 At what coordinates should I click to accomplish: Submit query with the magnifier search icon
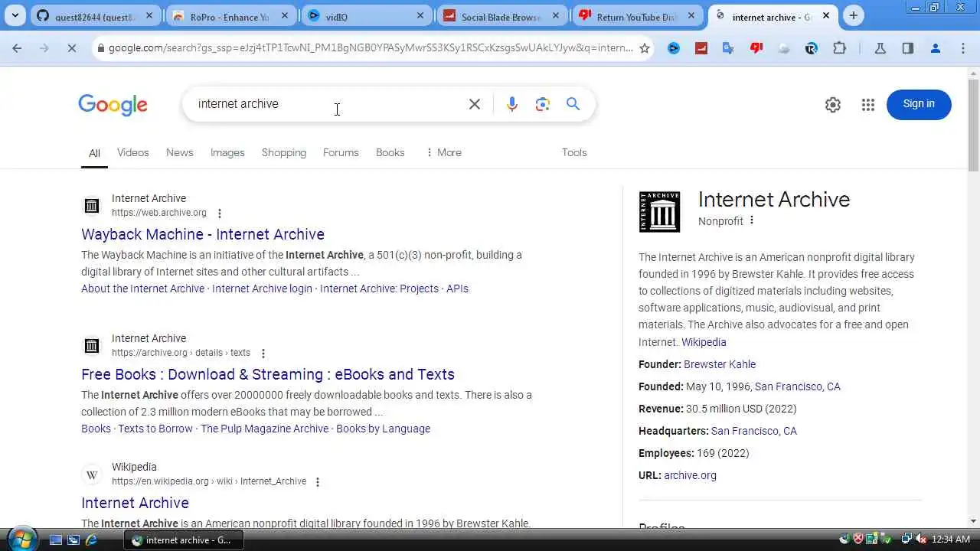tap(573, 104)
